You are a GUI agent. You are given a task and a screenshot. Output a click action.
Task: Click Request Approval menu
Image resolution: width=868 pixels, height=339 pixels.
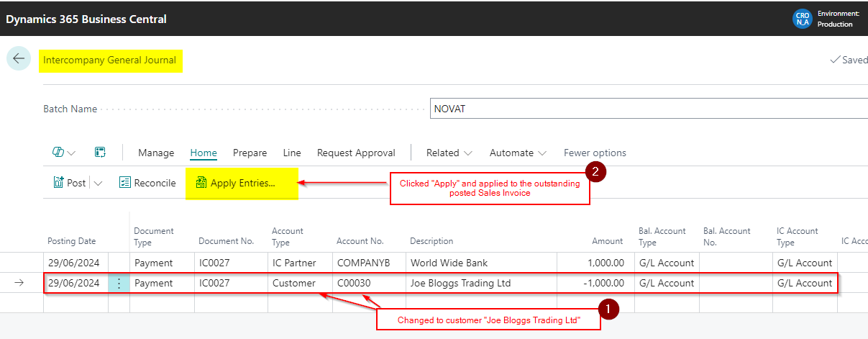[356, 153]
